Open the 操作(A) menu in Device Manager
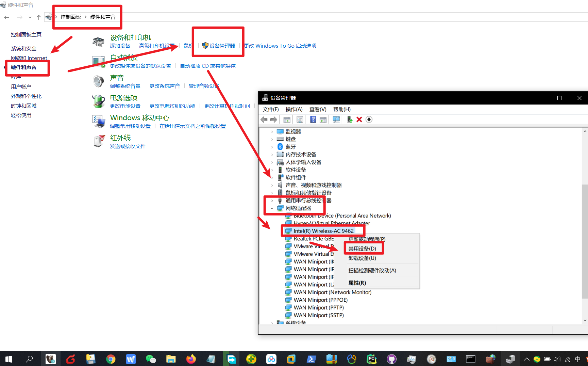Viewport: 588px width, 366px height. tap(294, 109)
